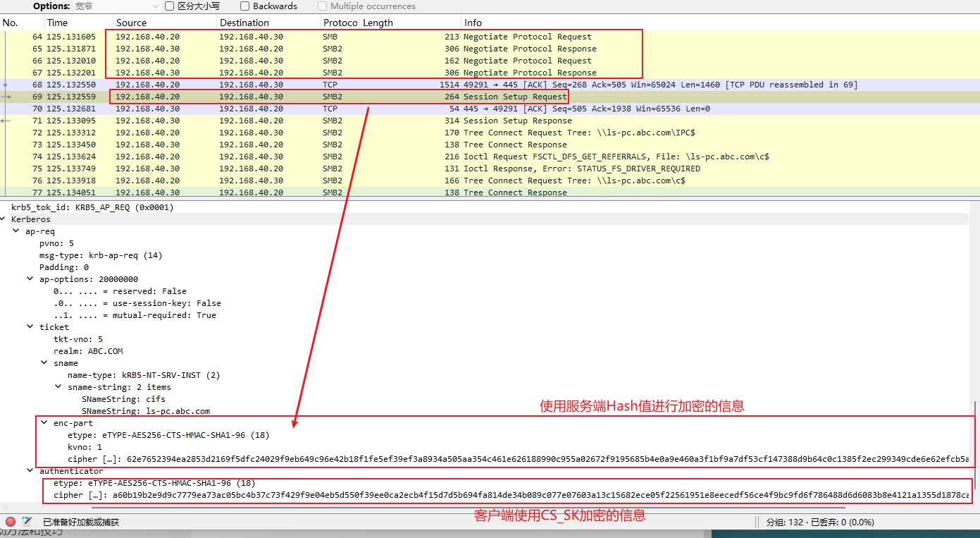Select packet 75 Ioctl Response error row
980x538 pixels.
coord(490,169)
